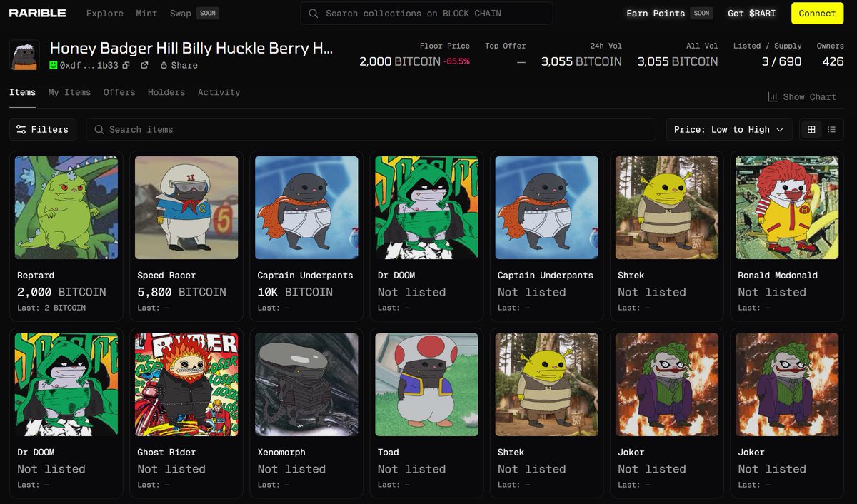Focus the Search items field
The height and width of the screenshot is (504, 857).
371,129
